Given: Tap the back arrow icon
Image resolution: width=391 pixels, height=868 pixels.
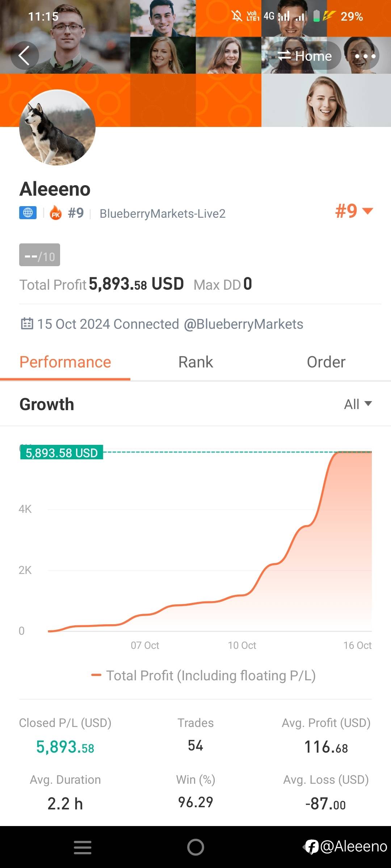Looking at the screenshot, I should 24,56.
